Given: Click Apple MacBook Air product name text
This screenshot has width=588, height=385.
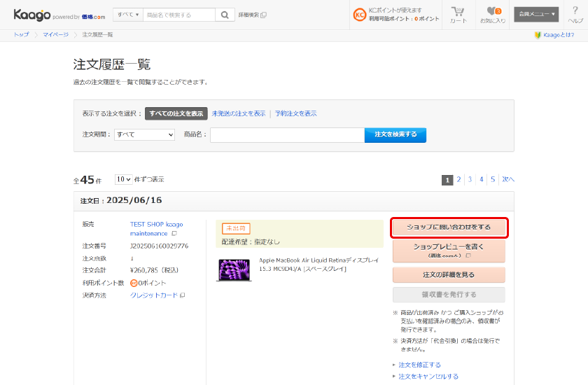Looking at the screenshot, I should (318, 265).
